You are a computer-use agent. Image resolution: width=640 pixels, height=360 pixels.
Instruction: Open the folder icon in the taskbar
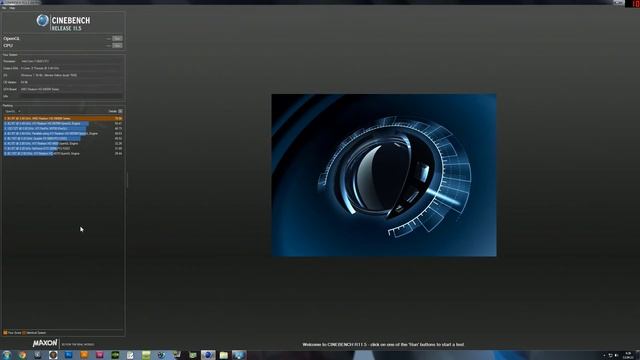pos(223,355)
